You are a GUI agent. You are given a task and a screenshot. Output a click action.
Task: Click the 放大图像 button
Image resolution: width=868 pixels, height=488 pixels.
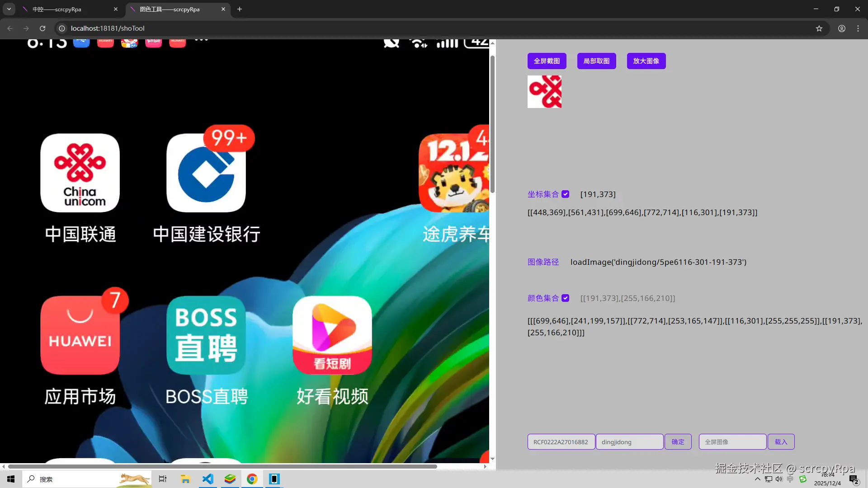pos(646,61)
